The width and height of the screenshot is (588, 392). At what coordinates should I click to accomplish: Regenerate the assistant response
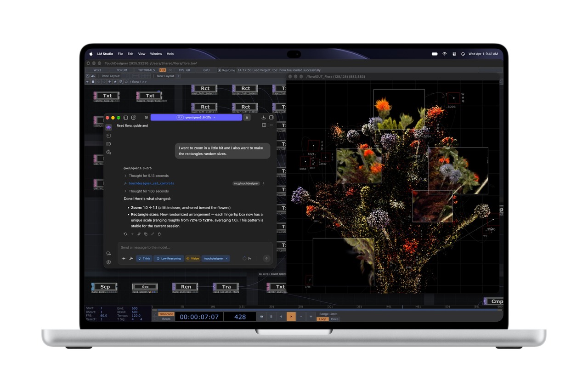coord(125,234)
